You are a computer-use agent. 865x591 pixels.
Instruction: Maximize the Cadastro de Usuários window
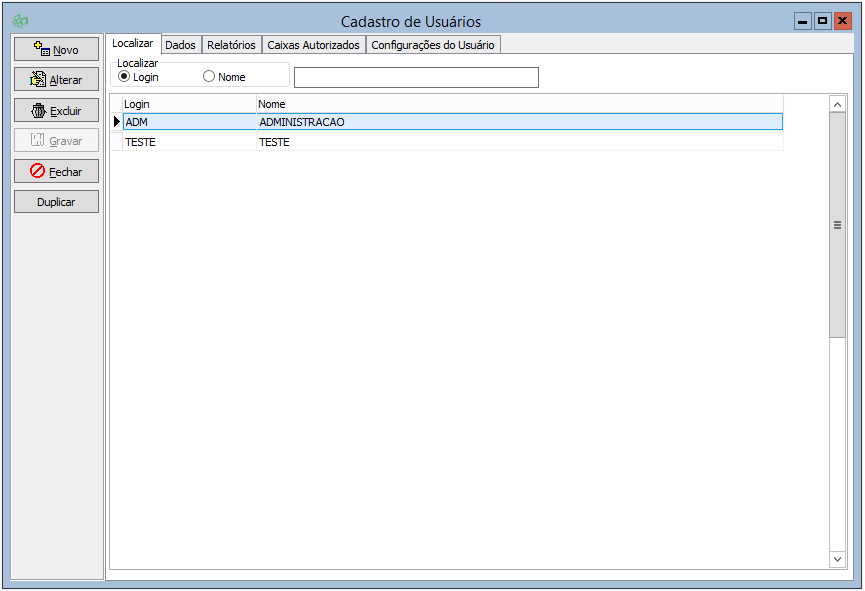click(x=822, y=21)
